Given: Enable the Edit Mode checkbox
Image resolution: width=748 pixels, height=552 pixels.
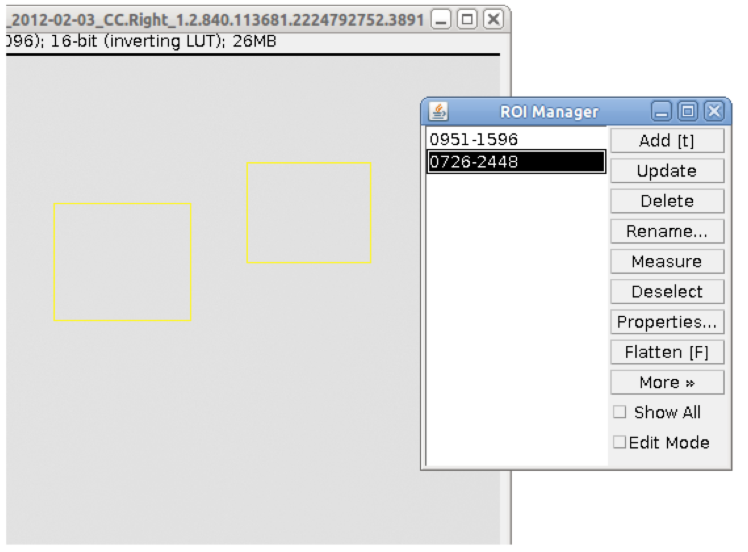Looking at the screenshot, I should point(620,442).
